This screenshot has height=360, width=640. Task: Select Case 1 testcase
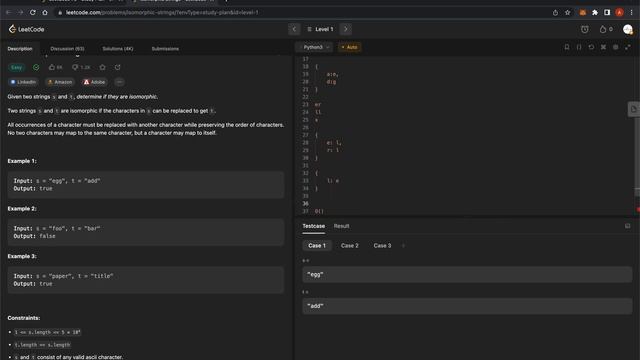coord(317,246)
